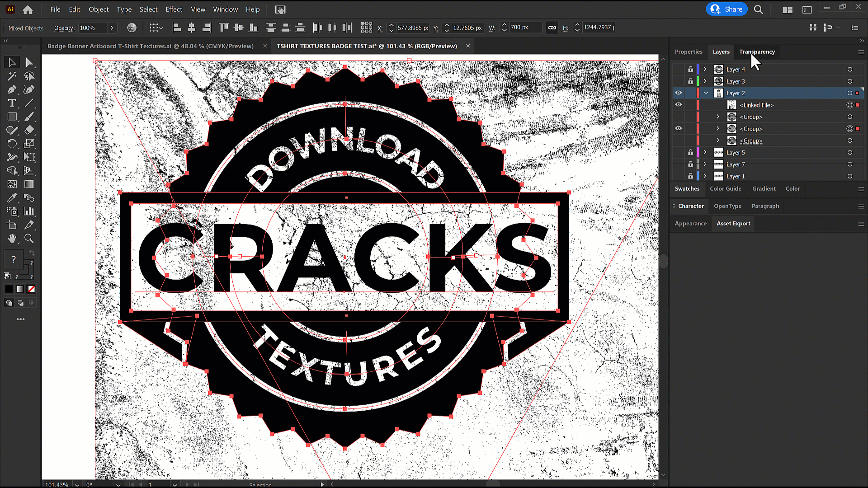The image size is (868, 488).
Task: Switch to the Transparency tab
Action: pyautogui.click(x=757, y=51)
